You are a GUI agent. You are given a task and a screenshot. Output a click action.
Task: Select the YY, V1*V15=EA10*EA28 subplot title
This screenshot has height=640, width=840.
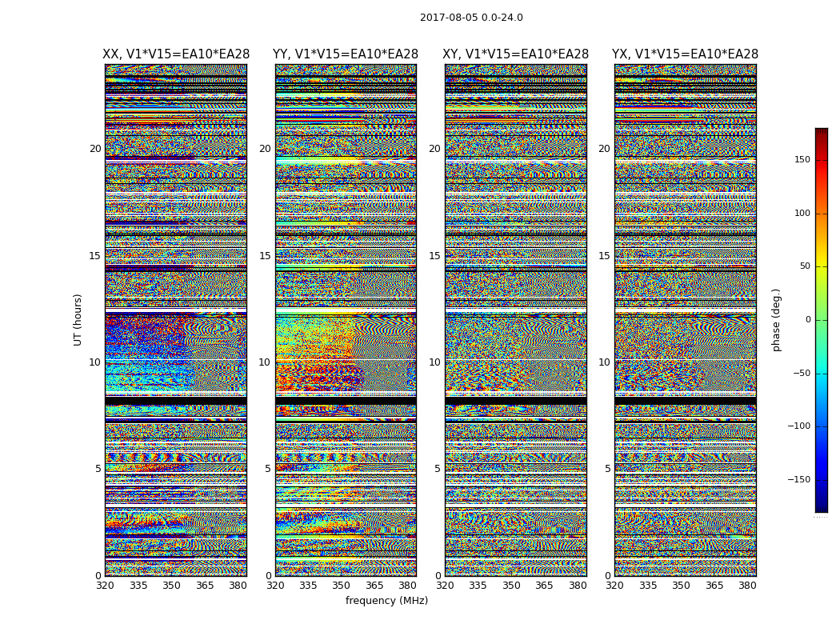[346, 54]
